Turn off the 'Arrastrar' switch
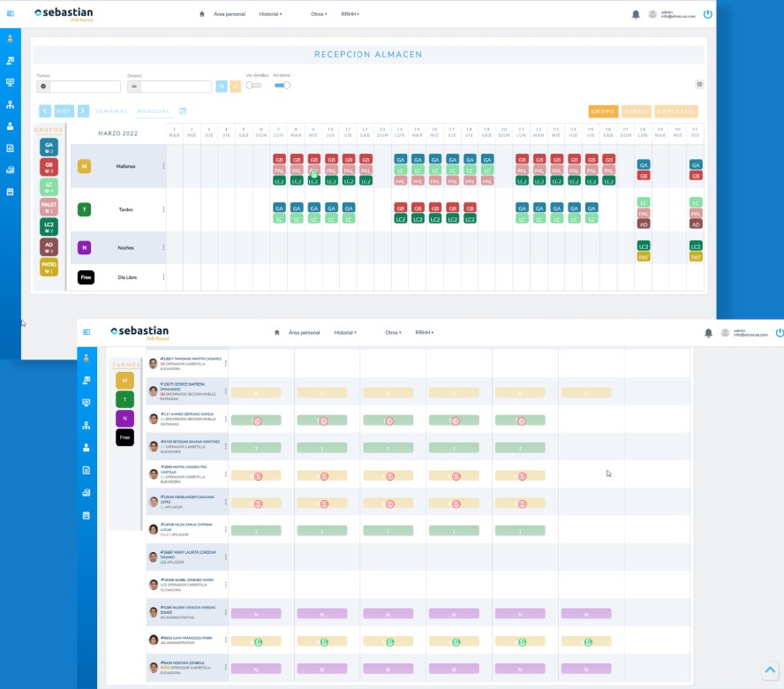Image resolution: width=784 pixels, height=689 pixels. [283, 86]
